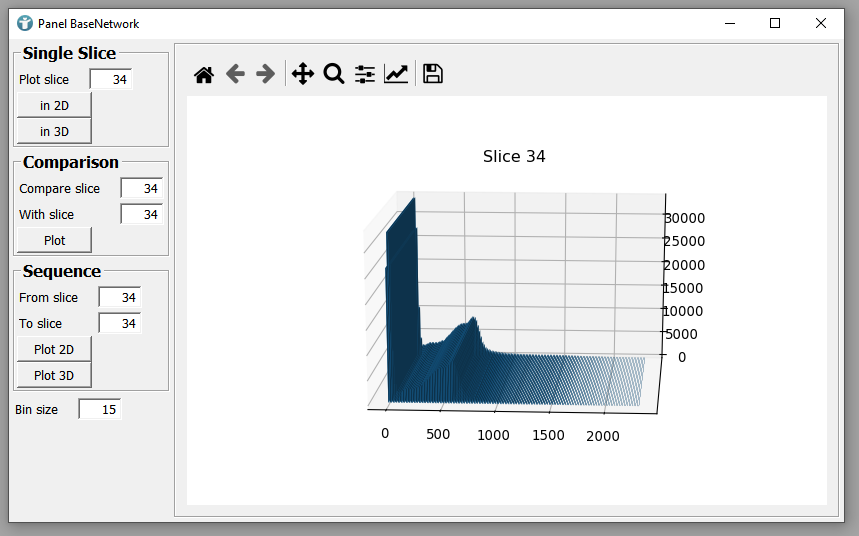This screenshot has width=859, height=536.
Task: Click the Compare slice number field
Action: pyautogui.click(x=141, y=188)
